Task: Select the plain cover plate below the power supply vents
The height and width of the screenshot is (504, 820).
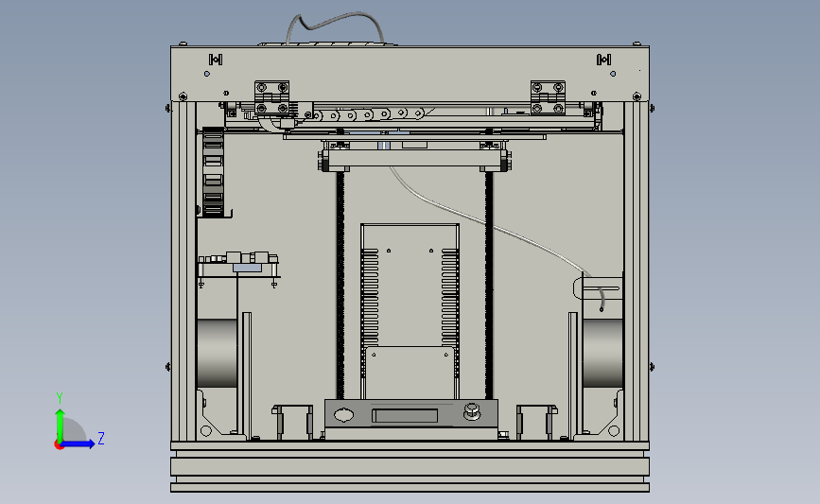Action: coord(410,373)
